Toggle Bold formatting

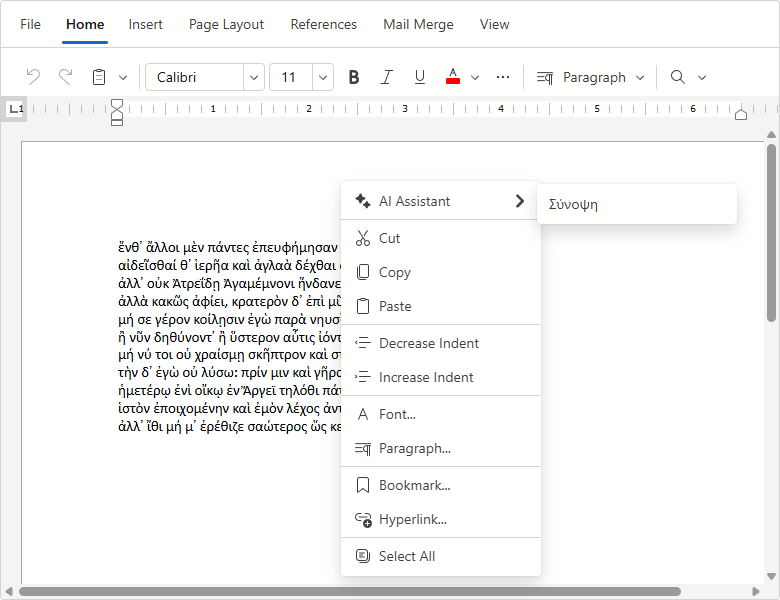point(354,77)
